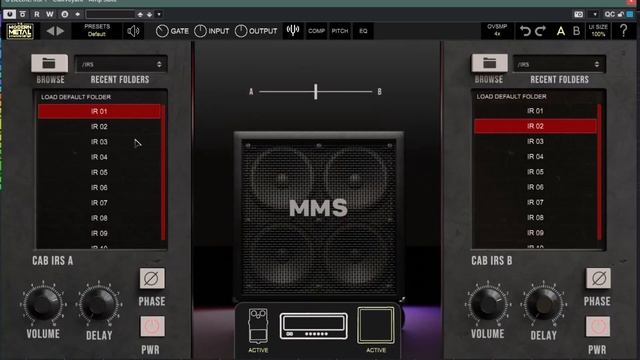This screenshot has width=640, height=360.
Task: Select IR 03 in Cab IRs A list
Action: (x=99, y=142)
